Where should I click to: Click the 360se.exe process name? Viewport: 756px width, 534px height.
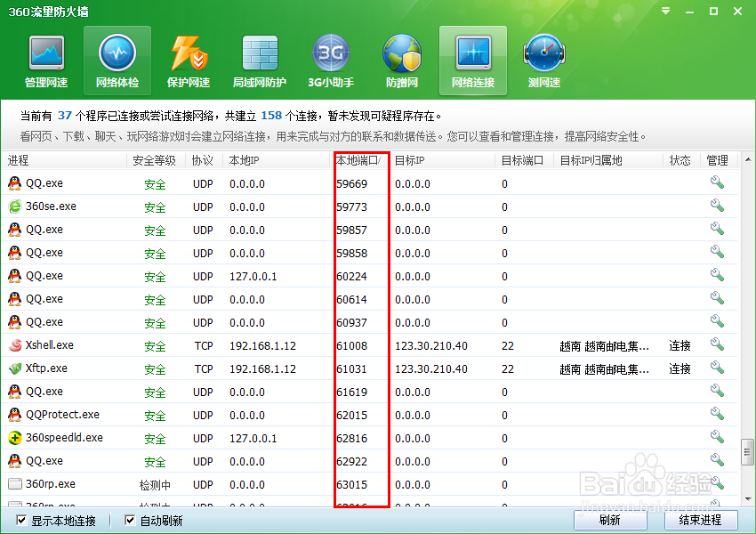(x=51, y=206)
